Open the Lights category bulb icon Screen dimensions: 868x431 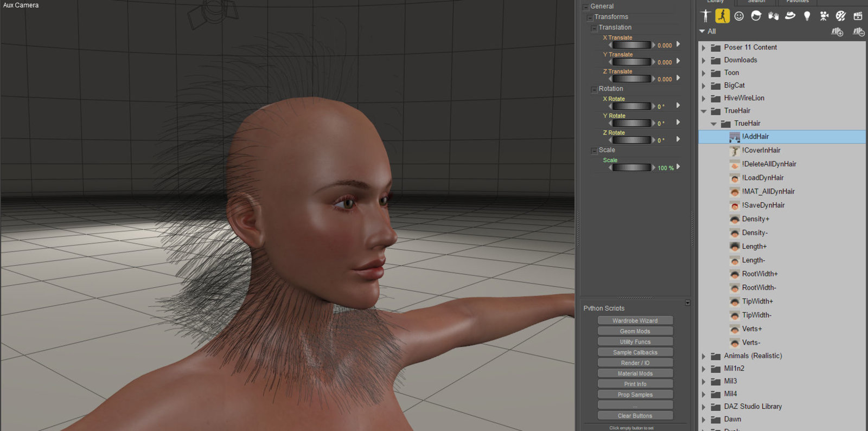807,16
